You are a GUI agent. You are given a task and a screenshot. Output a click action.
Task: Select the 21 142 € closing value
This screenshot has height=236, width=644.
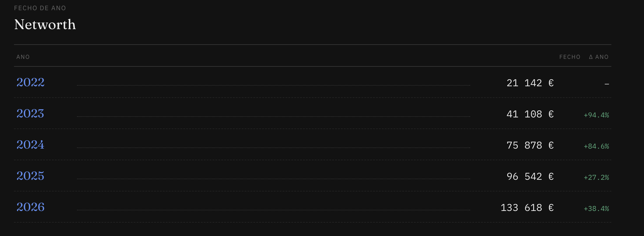point(530,83)
